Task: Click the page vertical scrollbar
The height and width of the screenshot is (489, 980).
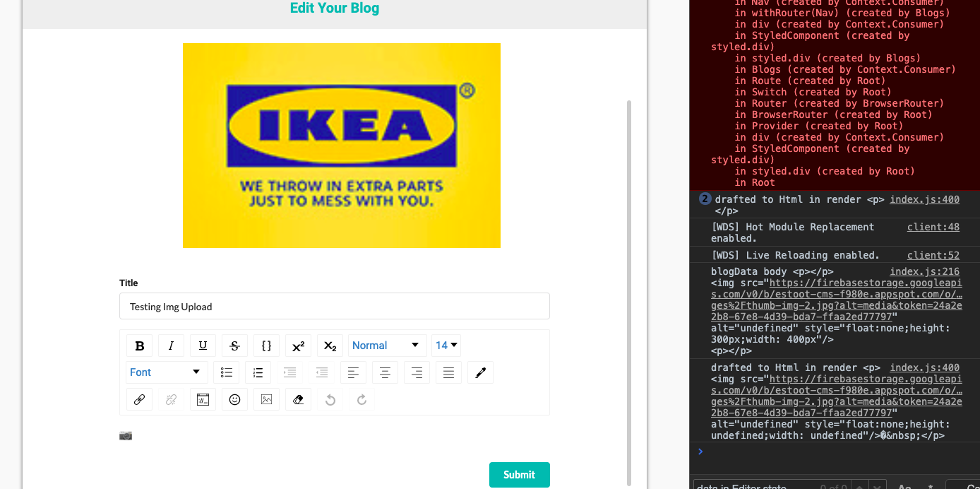Action: tap(628, 292)
